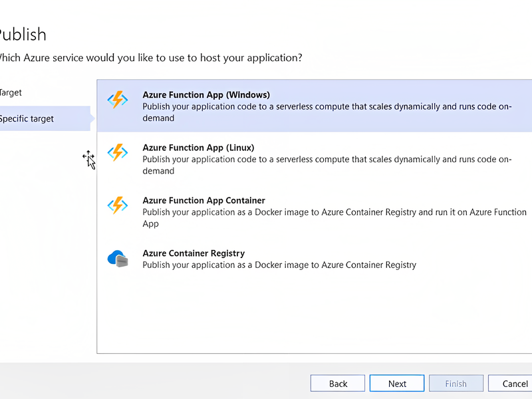This screenshot has height=399, width=532.
Task: Select Azure Function App (Linux) title
Action: (x=198, y=148)
